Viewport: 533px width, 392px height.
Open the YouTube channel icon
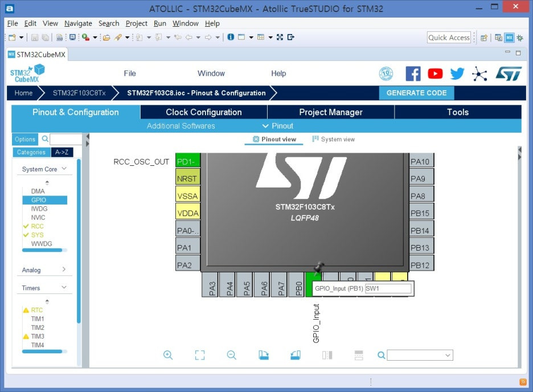pyautogui.click(x=435, y=73)
